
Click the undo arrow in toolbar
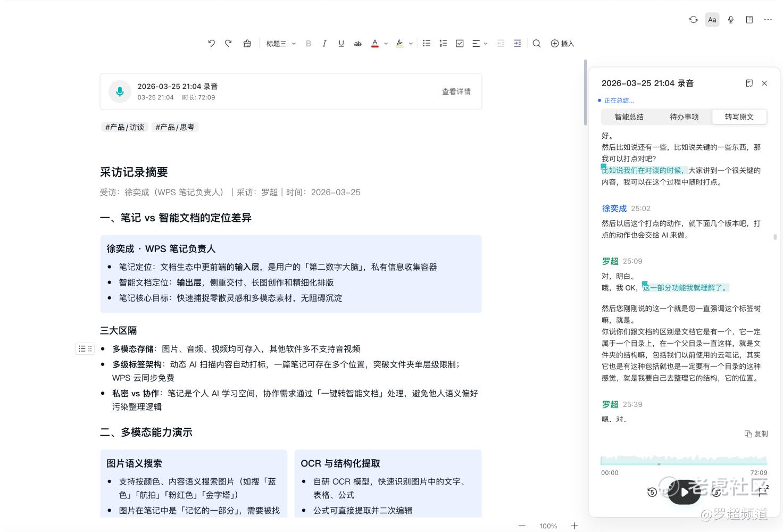tap(211, 44)
